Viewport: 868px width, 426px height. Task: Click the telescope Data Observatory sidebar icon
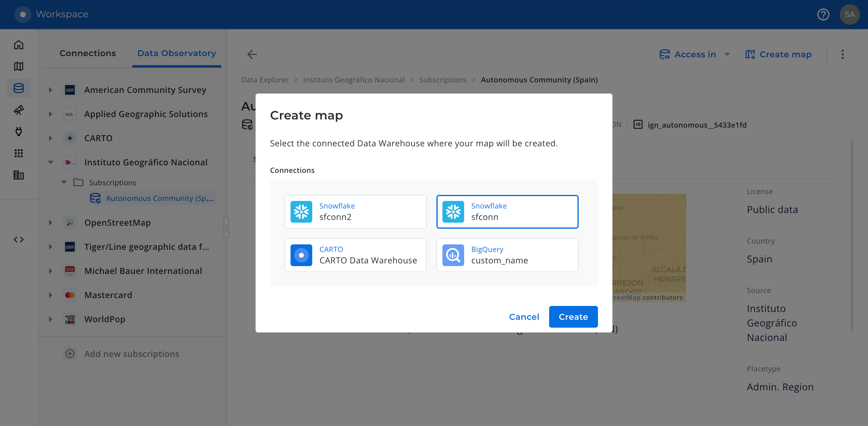(x=19, y=110)
